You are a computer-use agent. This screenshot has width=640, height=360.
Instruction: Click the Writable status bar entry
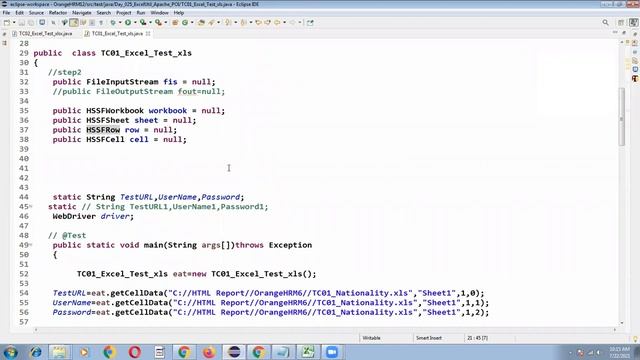coord(371,338)
